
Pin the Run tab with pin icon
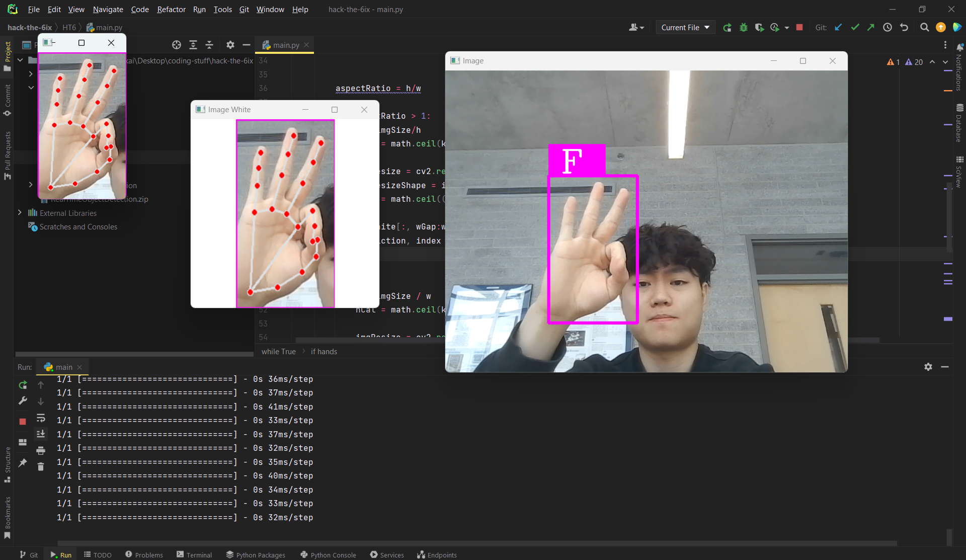[x=23, y=463]
